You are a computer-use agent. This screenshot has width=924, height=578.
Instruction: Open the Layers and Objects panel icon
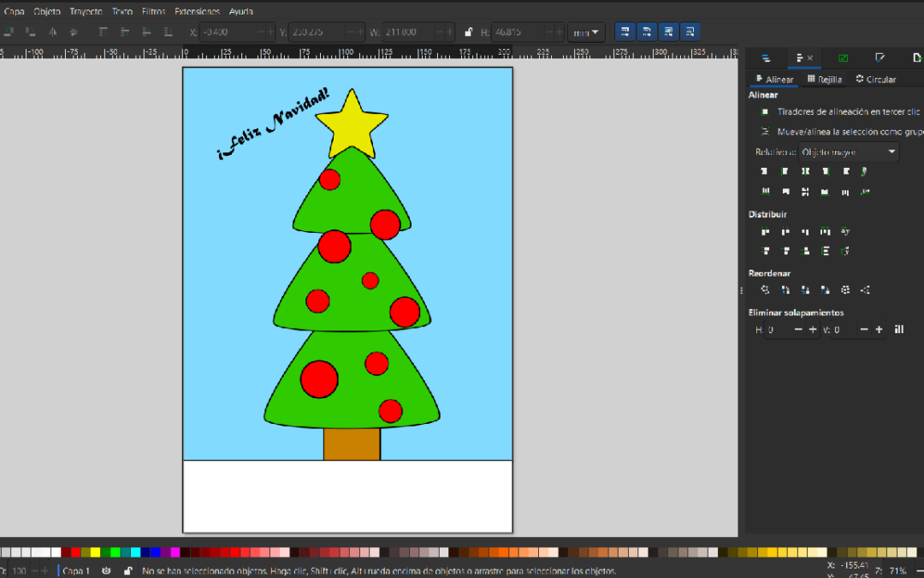(766, 58)
